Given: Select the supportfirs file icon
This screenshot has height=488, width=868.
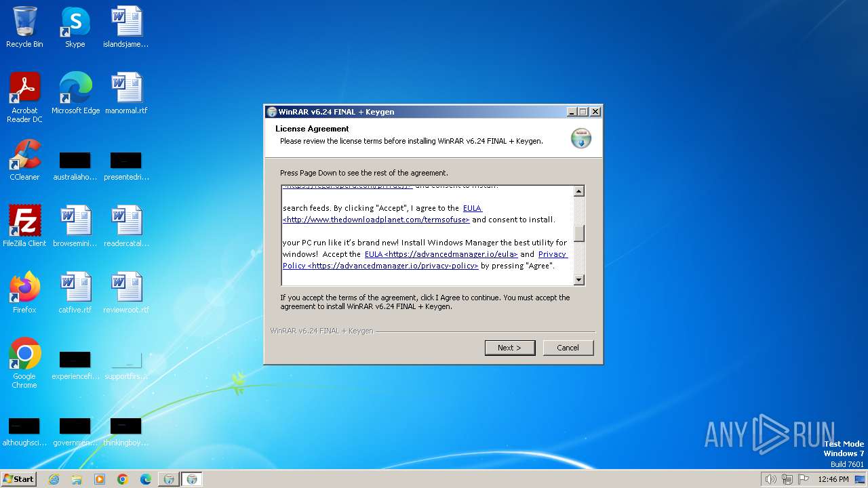Looking at the screenshot, I should coord(126,366).
